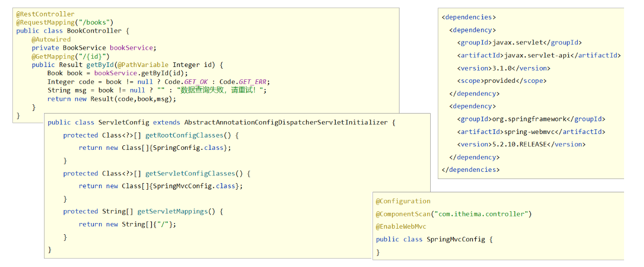Click the @RequestMapping("/books") annotation
Viewport: 644px width, 267px height.
[x=64, y=23]
